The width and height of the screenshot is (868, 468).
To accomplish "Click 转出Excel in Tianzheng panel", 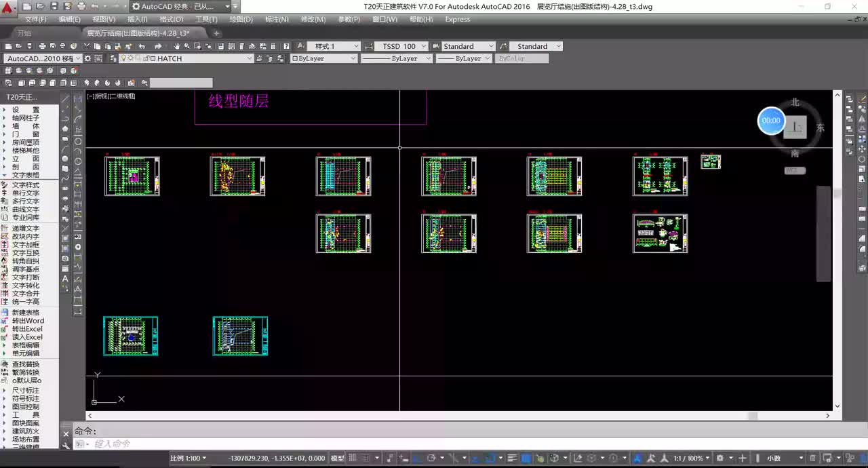I will pos(27,329).
